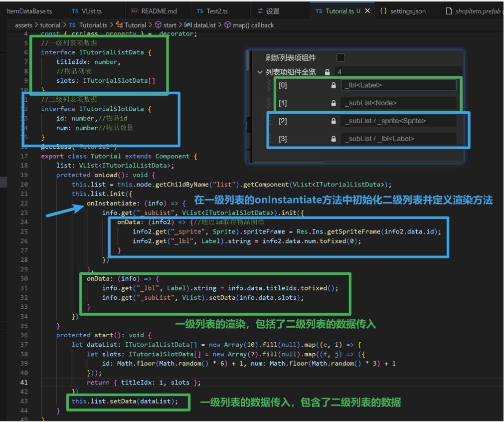Switch to the settings.json tab
The image size is (504, 422).
tap(408, 11)
